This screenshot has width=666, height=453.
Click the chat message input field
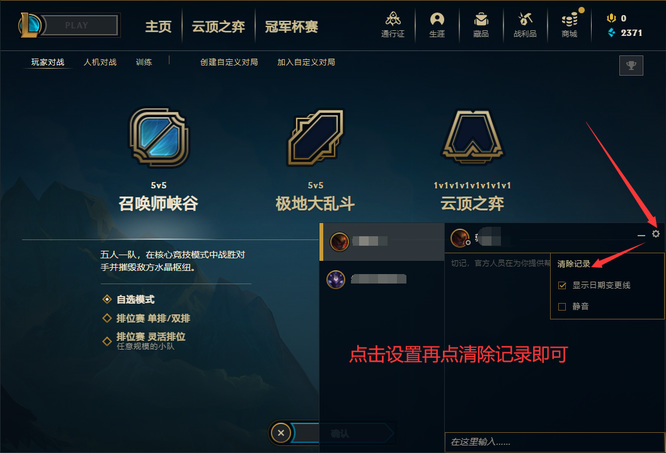tap(554, 442)
